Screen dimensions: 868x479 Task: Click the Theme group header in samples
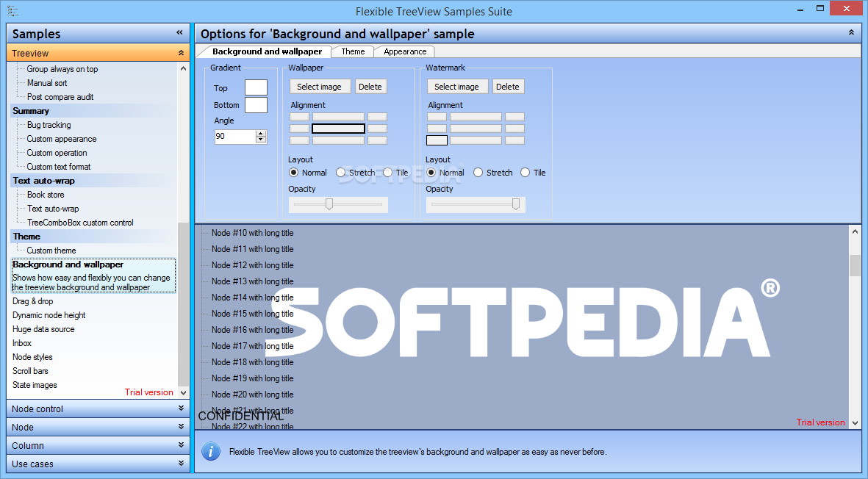(93, 236)
